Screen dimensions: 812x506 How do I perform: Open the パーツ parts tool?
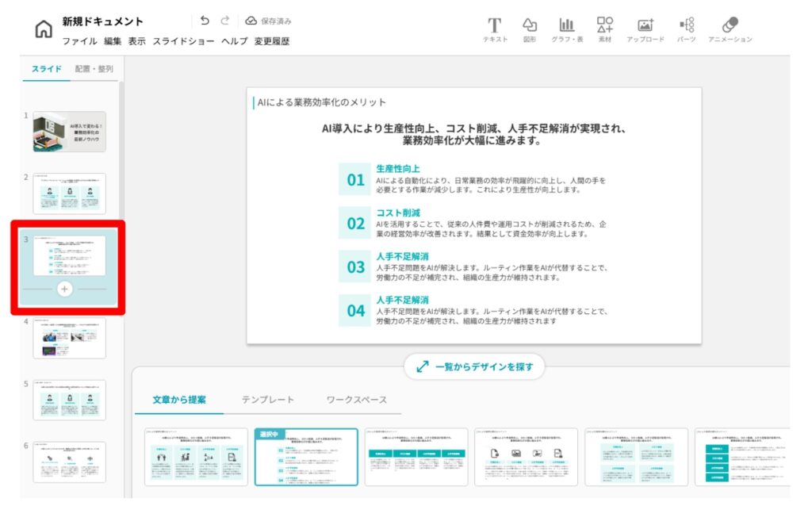tap(687, 30)
